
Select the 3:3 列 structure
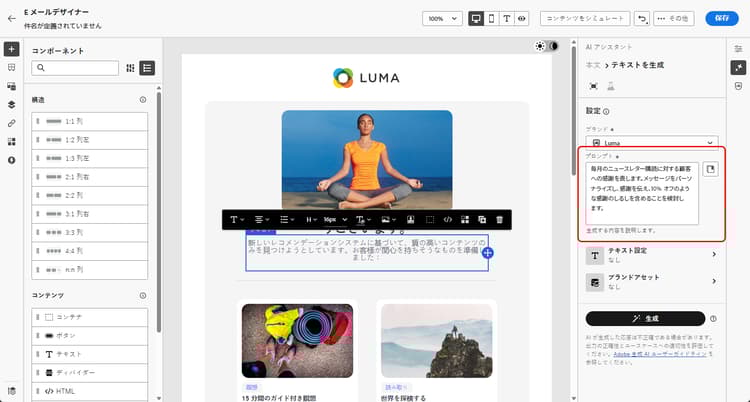pos(89,233)
